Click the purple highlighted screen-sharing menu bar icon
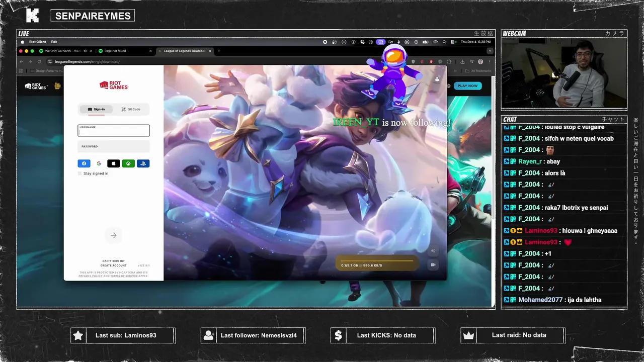 [381, 42]
